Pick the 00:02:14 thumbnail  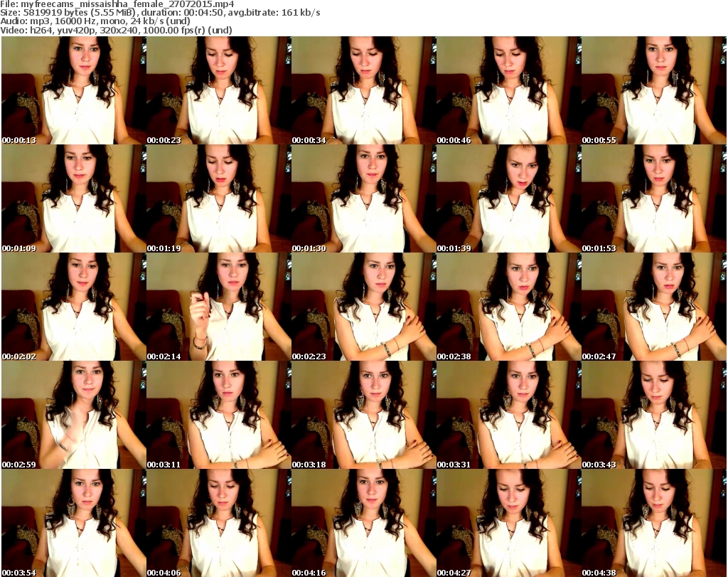tap(219, 307)
